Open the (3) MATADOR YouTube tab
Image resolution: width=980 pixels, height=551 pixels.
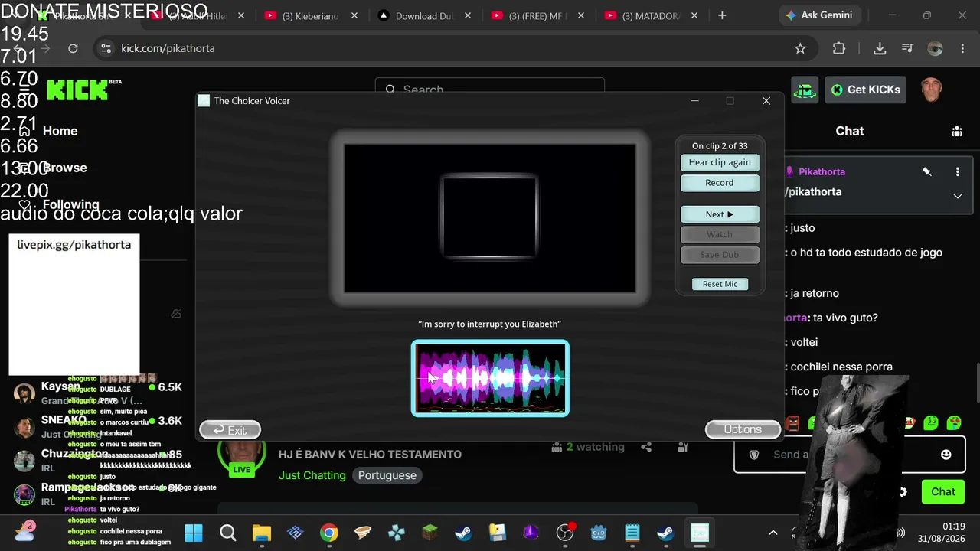651,16
